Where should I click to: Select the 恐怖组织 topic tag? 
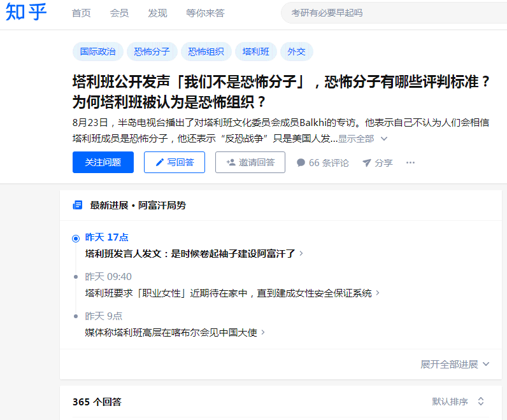coord(206,52)
